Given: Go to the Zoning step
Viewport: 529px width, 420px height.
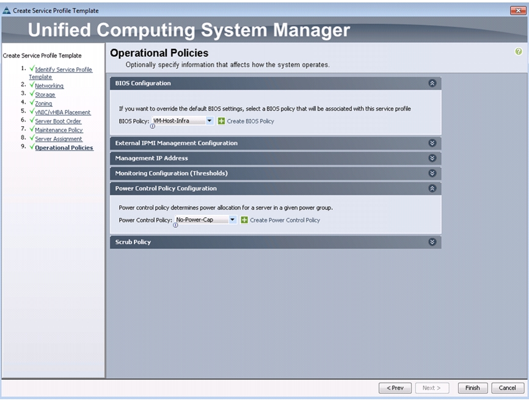Looking at the screenshot, I should coord(43,104).
